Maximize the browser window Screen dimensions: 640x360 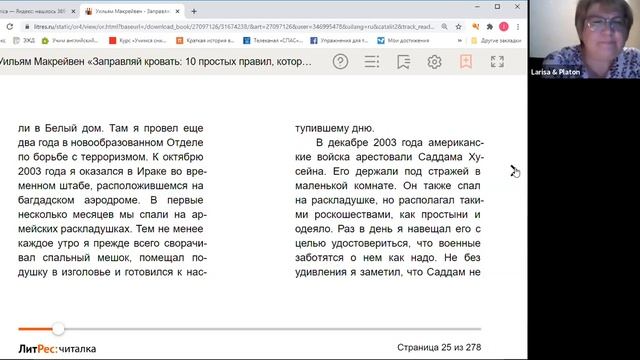tap(497, 7)
